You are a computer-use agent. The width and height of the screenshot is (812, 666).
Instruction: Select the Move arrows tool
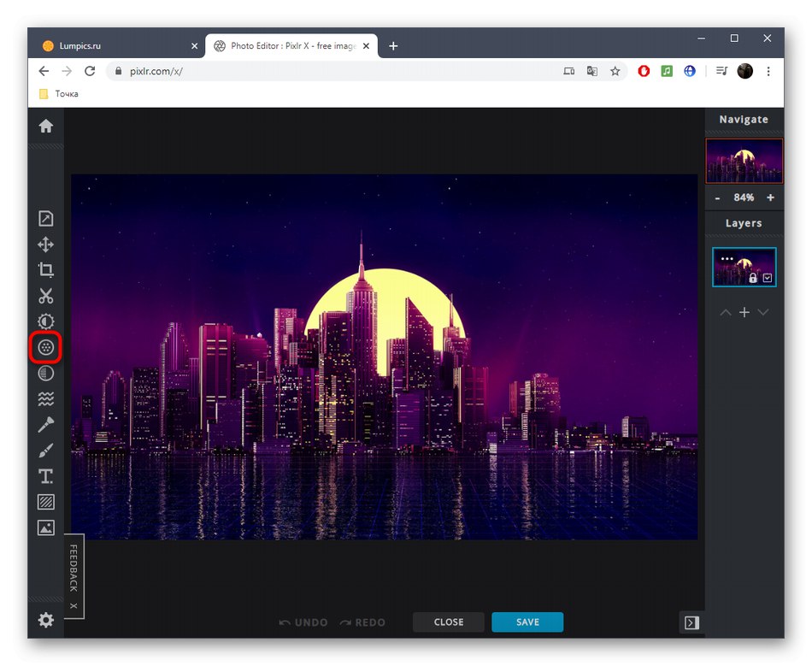point(45,245)
